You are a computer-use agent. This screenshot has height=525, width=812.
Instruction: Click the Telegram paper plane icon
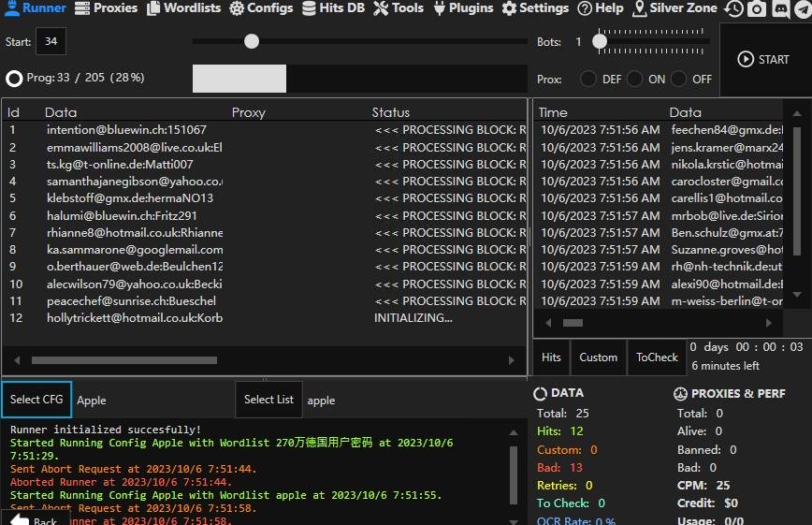(x=802, y=9)
